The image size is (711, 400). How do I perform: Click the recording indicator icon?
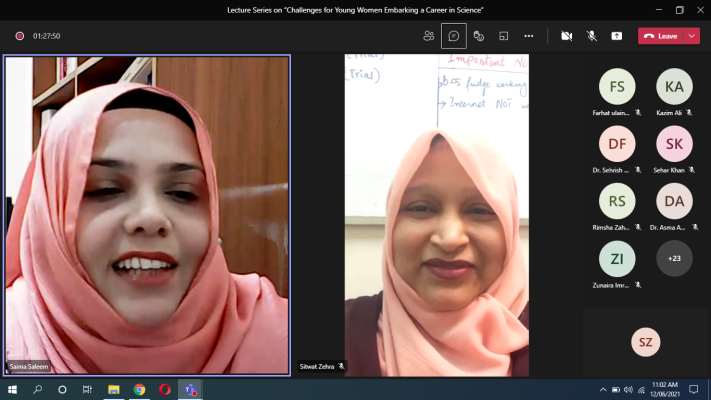pyautogui.click(x=19, y=36)
